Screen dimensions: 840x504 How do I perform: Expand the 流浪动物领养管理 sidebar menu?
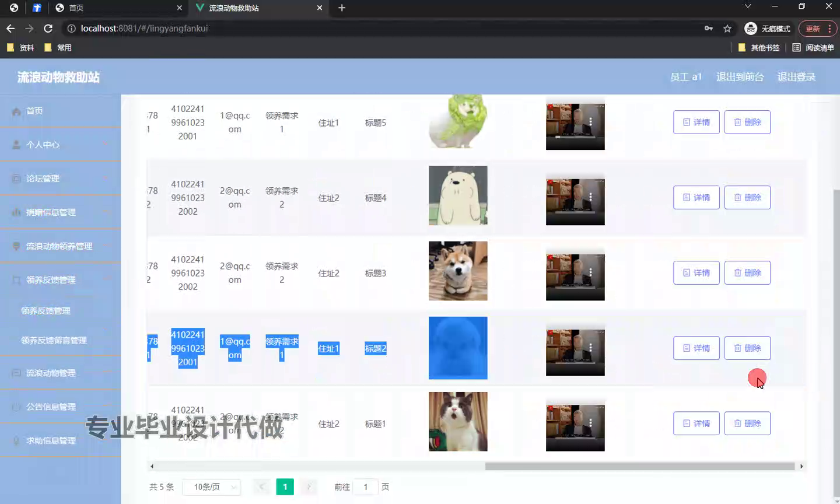coord(61,246)
